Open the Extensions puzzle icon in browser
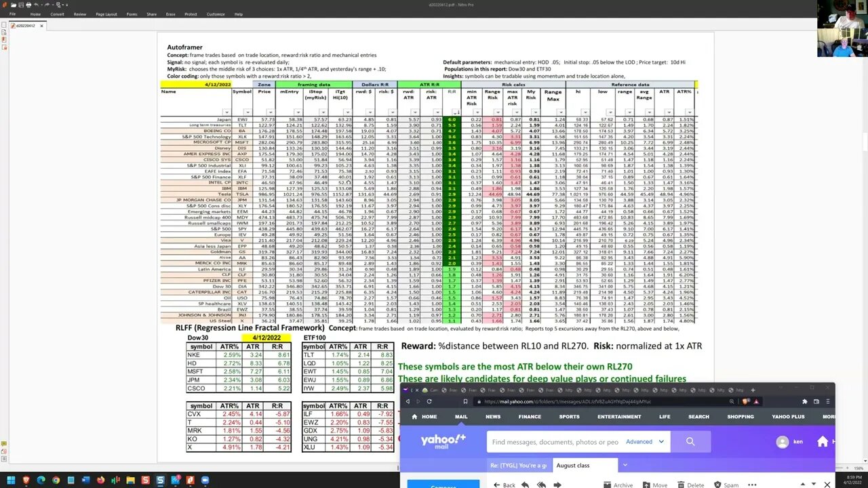Image resolution: width=868 pixels, height=488 pixels. click(804, 401)
